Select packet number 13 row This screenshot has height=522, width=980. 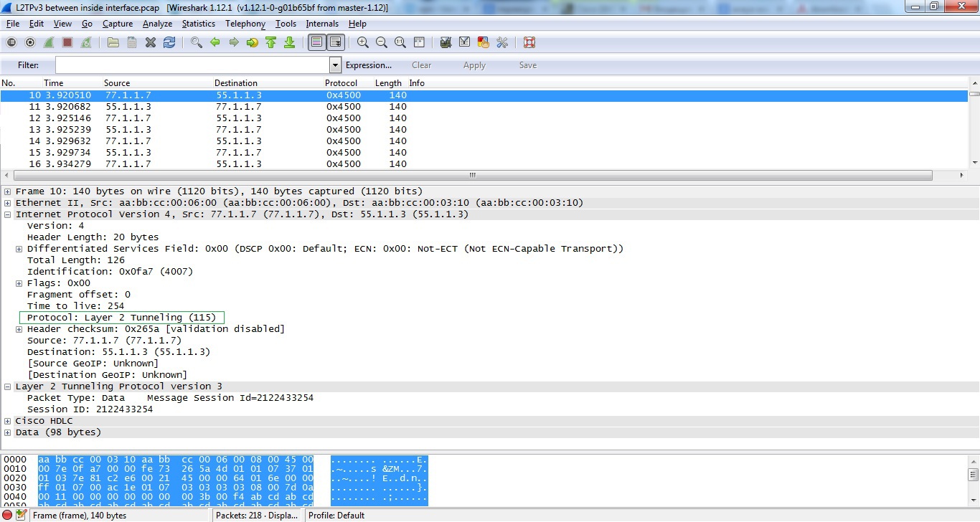484,130
